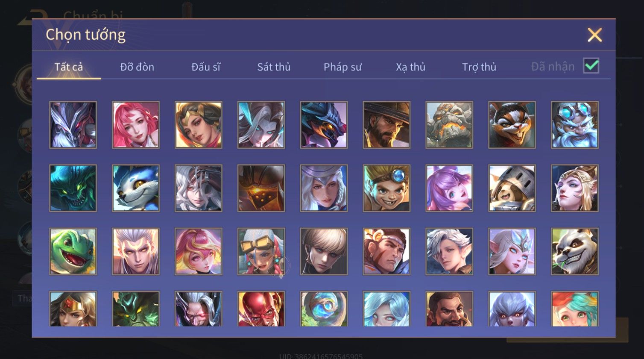The height and width of the screenshot is (359, 644).
Task: Open the Trợ thủ tab
Action: pyautogui.click(x=479, y=67)
